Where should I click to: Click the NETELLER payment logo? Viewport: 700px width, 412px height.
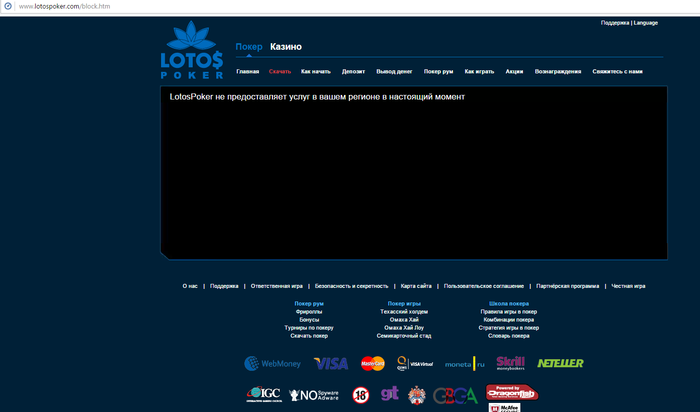pyautogui.click(x=560, y=363)
